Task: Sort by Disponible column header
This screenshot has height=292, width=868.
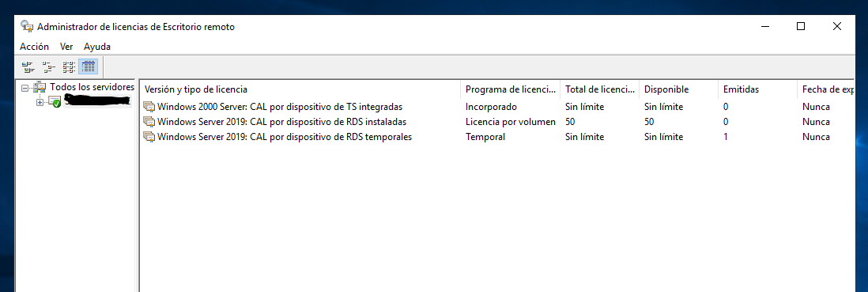Action: [678, 89]
